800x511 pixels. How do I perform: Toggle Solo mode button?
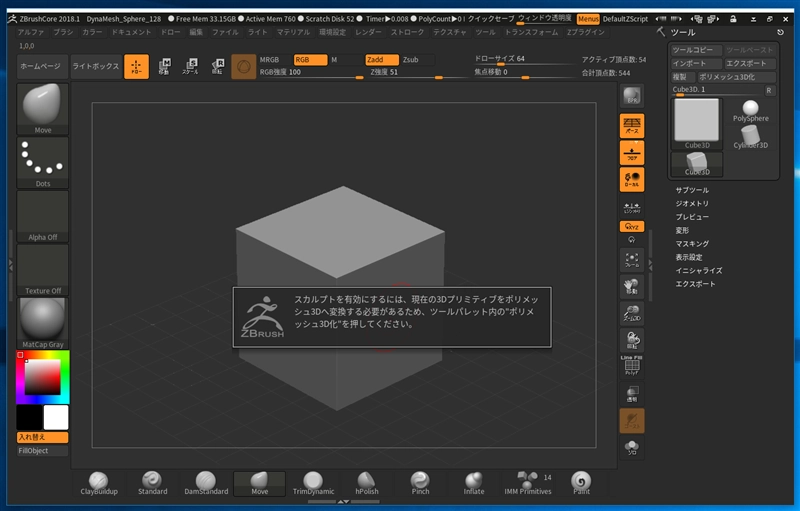coord(632,447)
